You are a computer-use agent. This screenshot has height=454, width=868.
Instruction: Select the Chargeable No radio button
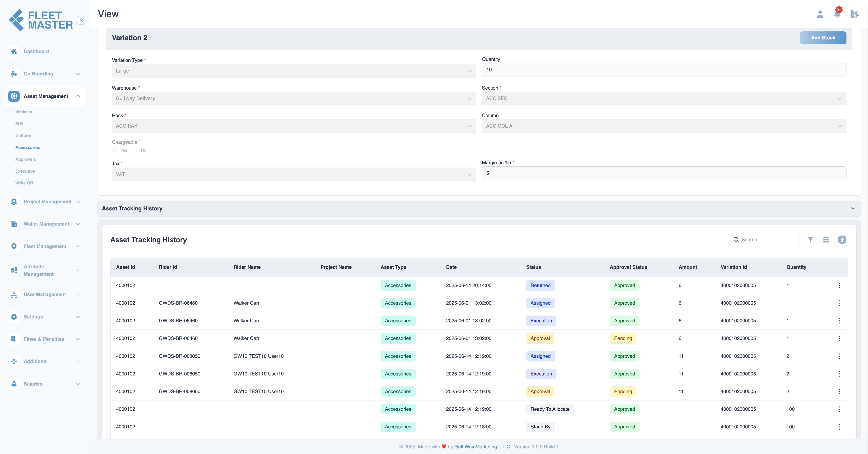click(135, 150)
